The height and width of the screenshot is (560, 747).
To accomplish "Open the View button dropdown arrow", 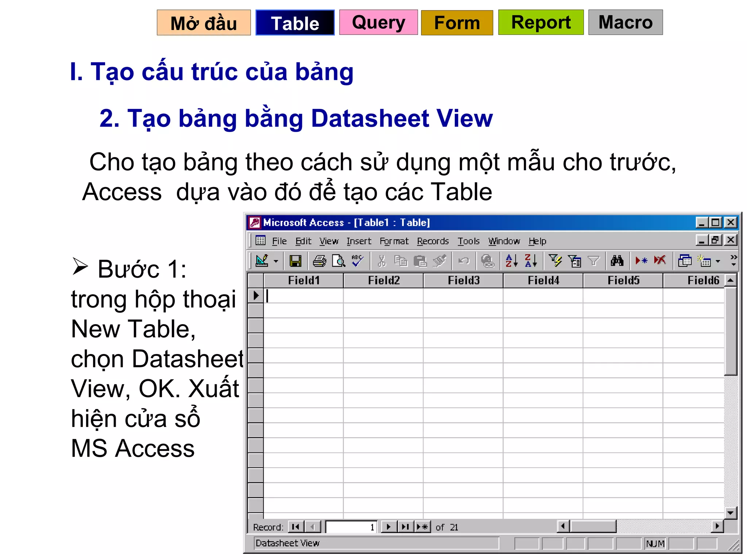I will tap(276, 261).
